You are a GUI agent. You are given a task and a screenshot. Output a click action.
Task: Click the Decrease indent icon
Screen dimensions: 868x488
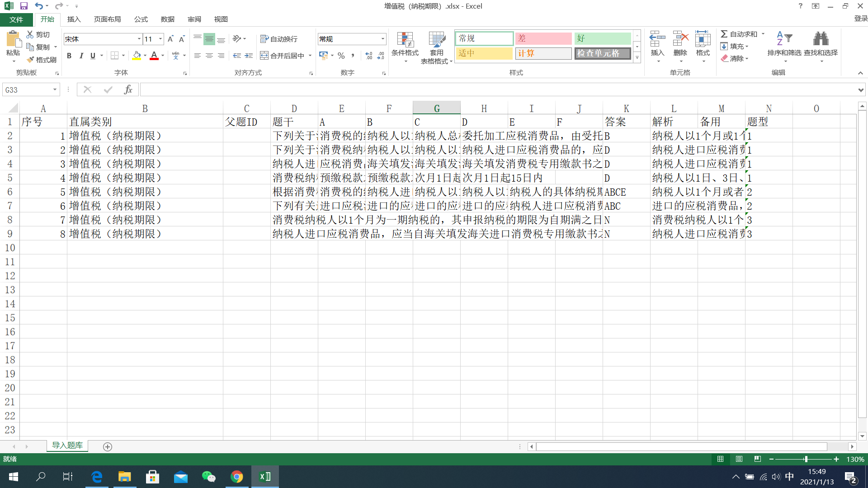pos(237,55)
